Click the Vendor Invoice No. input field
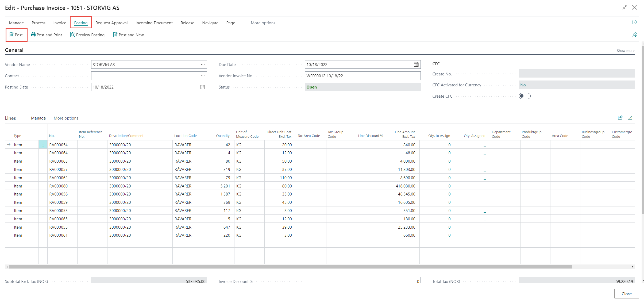644x303 pixels. 362,76
